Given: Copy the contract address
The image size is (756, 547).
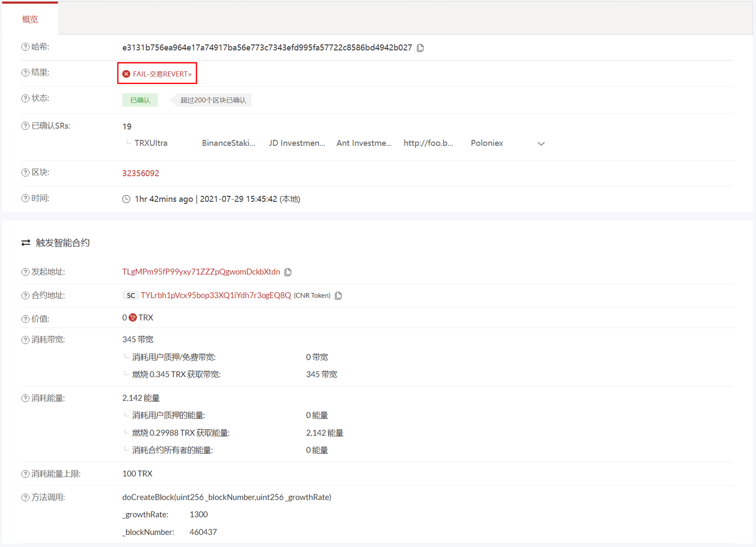Looking at the screenshot, I should pos(338,295).
